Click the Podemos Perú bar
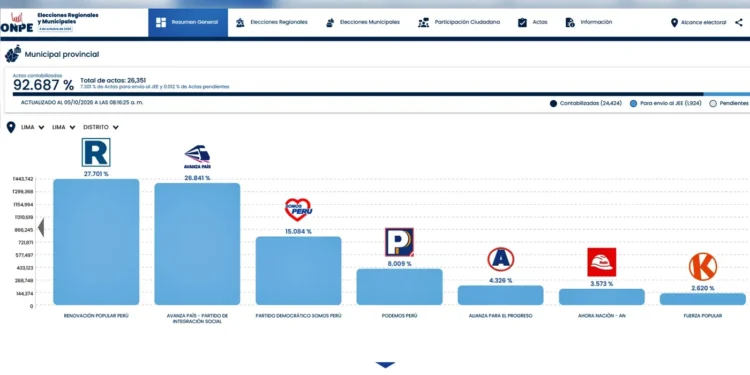750x375 pixels. coord(399,287)
